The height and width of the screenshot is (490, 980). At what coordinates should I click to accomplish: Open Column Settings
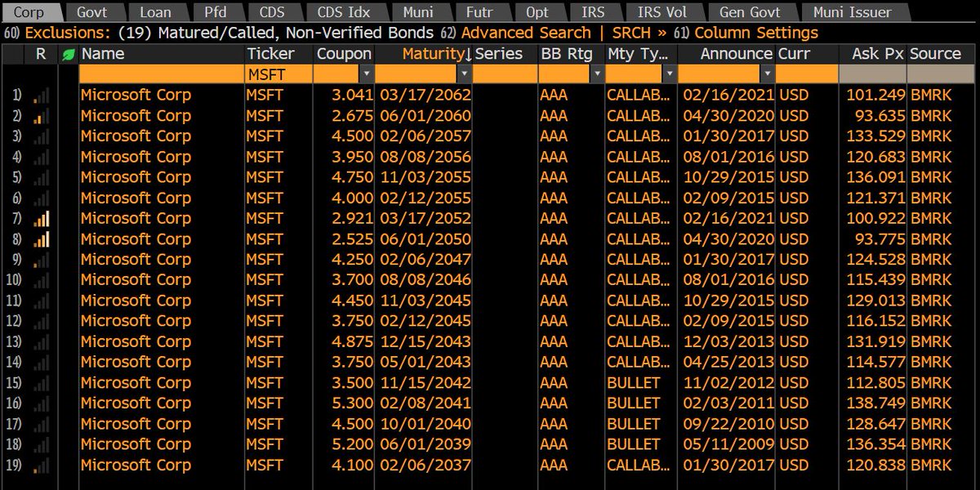(756, 33)
